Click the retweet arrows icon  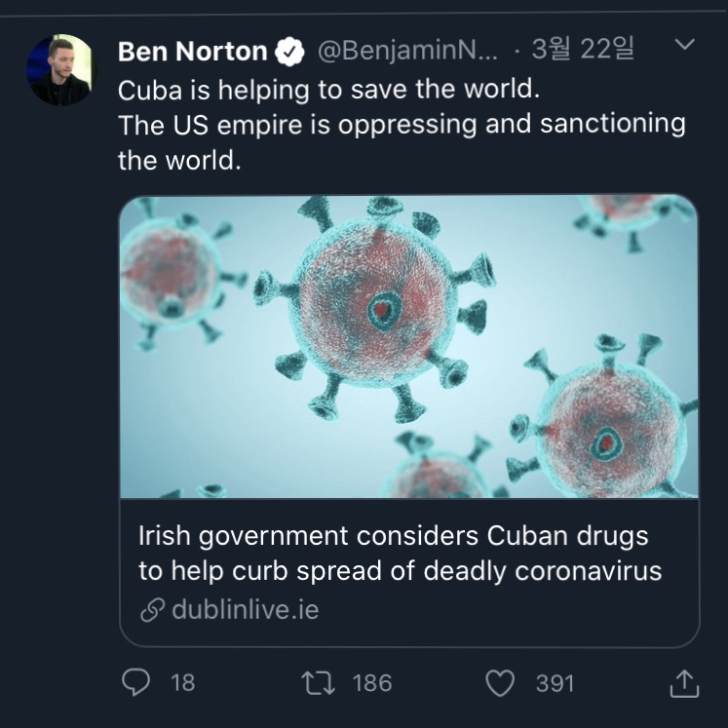317,682
